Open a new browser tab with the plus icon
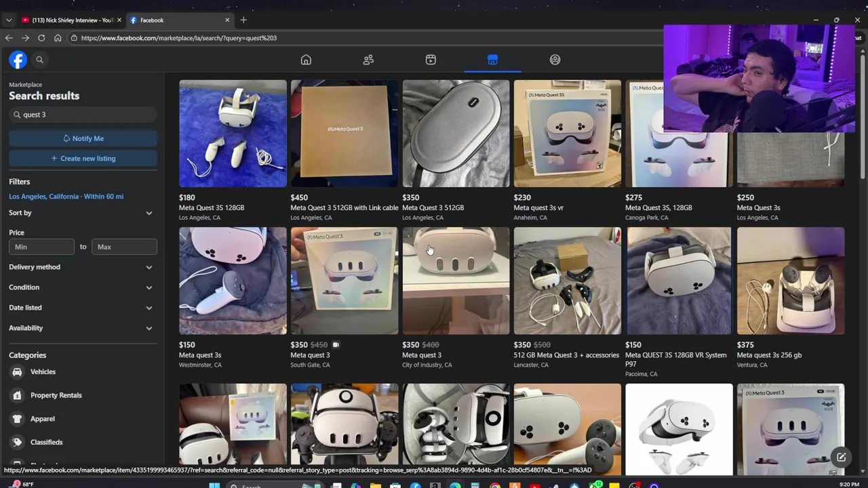This screenshot has height=488, width=868. point(243,20)
